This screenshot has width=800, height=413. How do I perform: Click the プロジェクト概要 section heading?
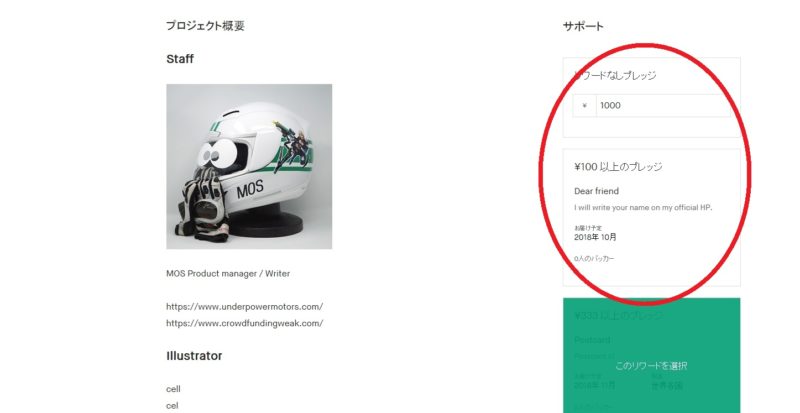click(x=205, y=26)
